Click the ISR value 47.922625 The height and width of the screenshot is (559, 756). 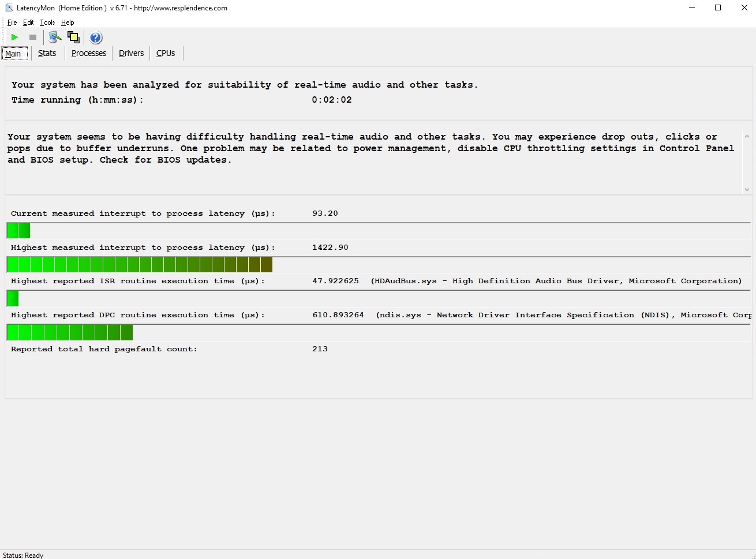point(335,281)
